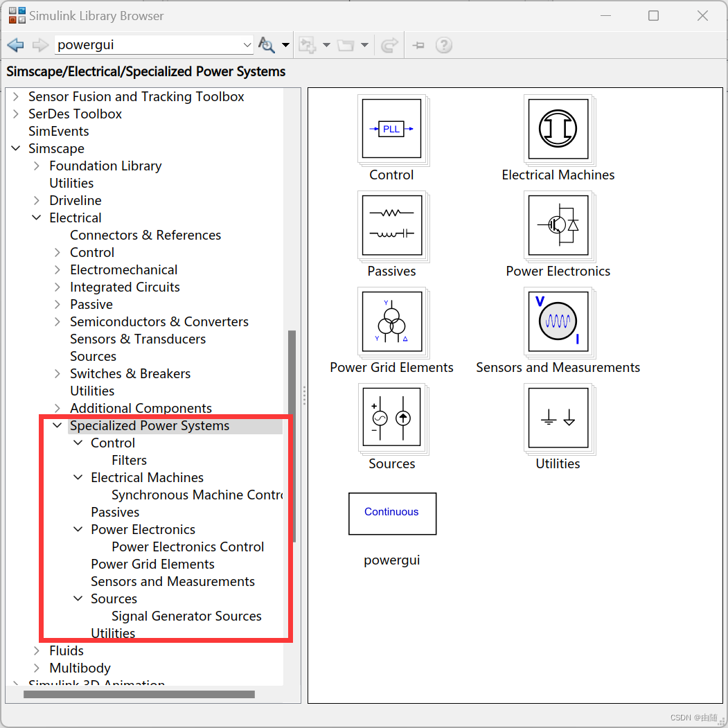Image resolution: width=728 pixels, height=728 pixels.
Task: Open the Electrical Machines library block
Action: pyautogui.click(x=558, y=129)
